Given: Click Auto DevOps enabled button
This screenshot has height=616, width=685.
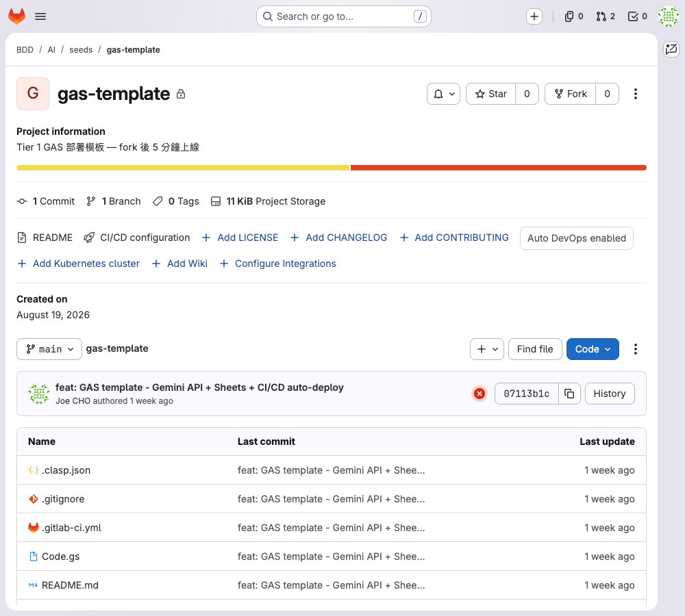Looking at the screenshot, I should click(577, 238).
